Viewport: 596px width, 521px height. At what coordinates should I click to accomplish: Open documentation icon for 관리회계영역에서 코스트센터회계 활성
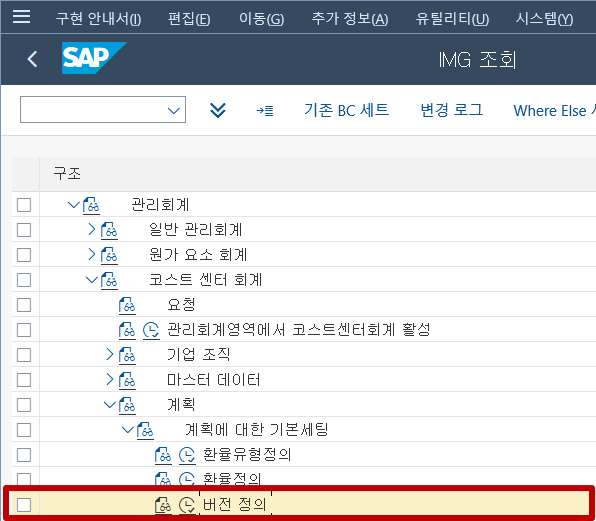click(x=127, y=330)
